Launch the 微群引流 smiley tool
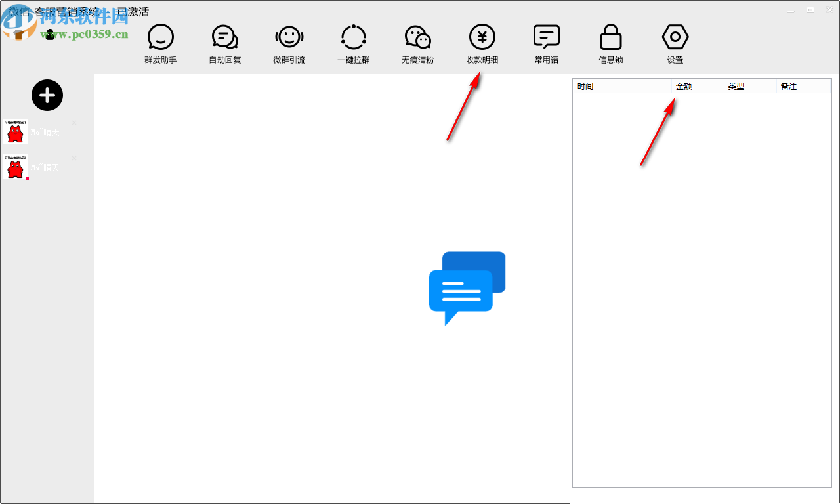Screen dimensions: 840x504 point(289,44)
